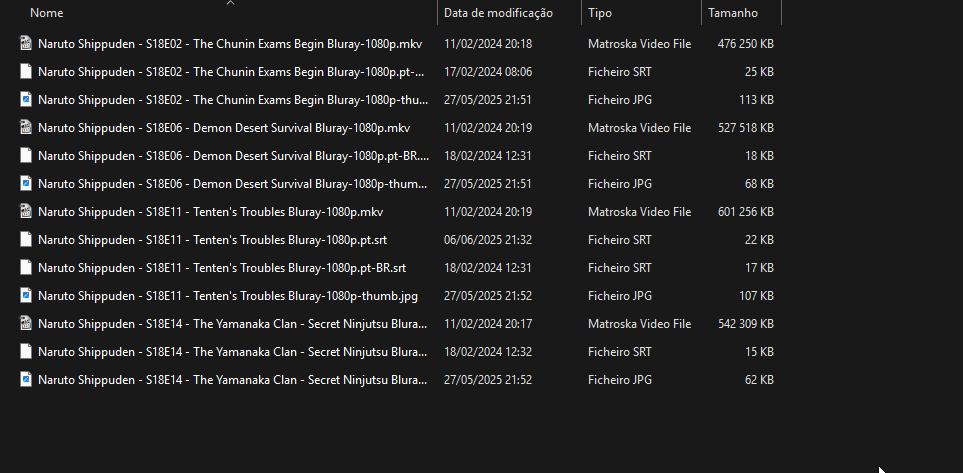Click the S18E14 Yamanaka Clan Matroska video icon
Viewport: 963px width, 473px height.
[x=26, y=324]
